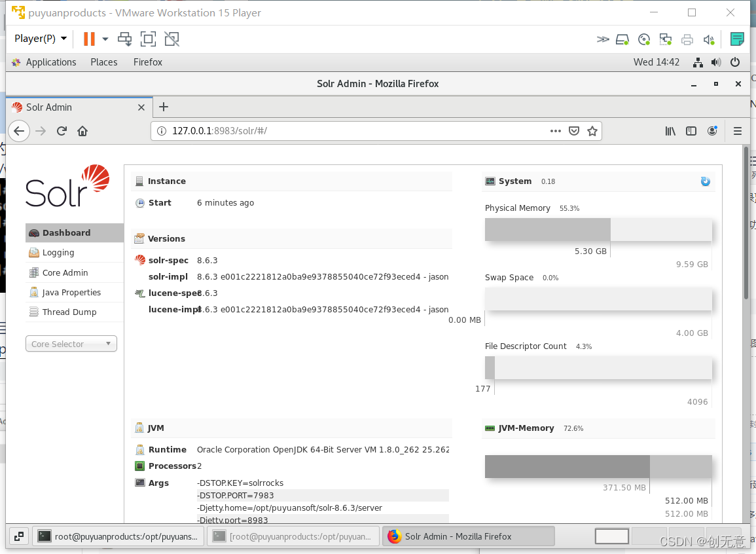The image size is (756, 554).
Task: Close the Solr Admin tab
Action: coord(141,107)
